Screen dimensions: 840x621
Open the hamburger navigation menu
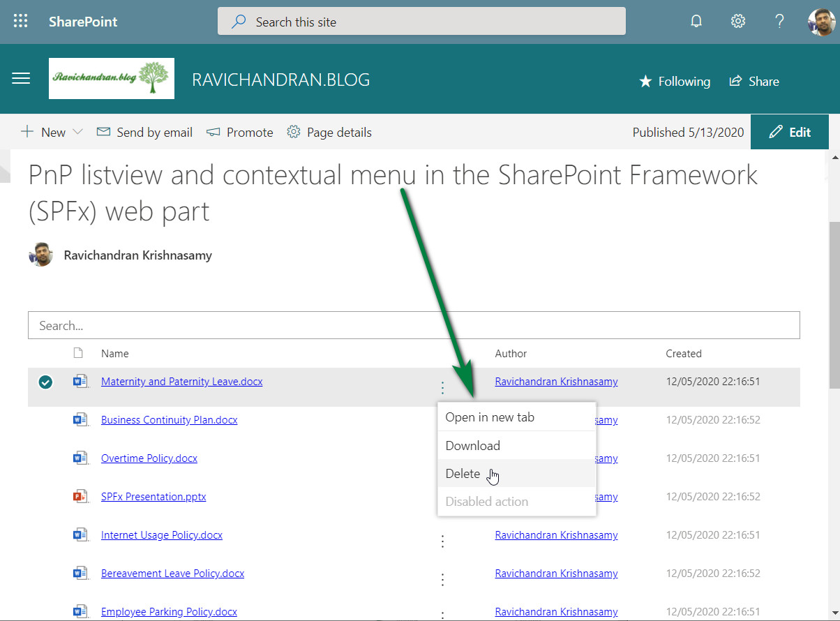(x=21, y=79)
